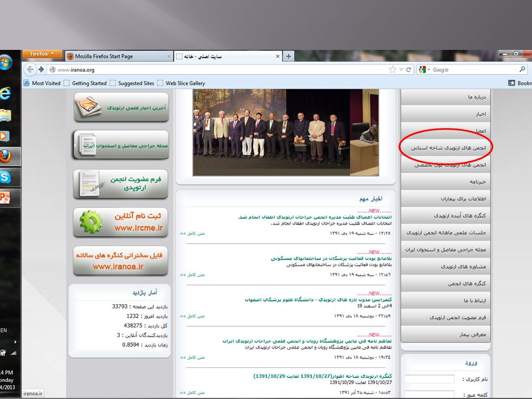
Task: Open فرم عضویت انجمن ارتوپدی sidebar item
Action: (x=446, y=318)
